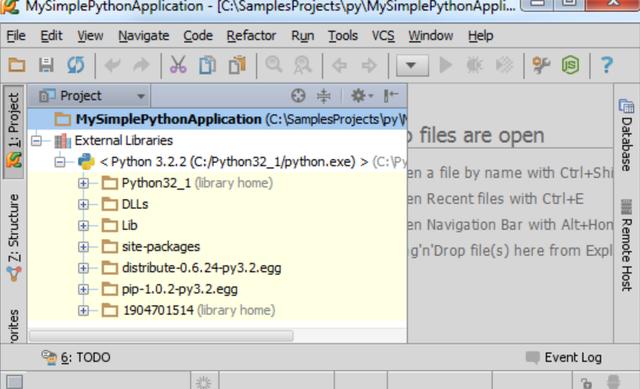Click the Debug bug icon

click(474, 65)
